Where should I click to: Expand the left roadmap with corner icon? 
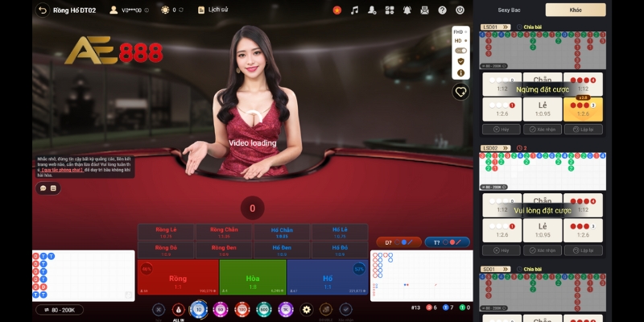129,295
